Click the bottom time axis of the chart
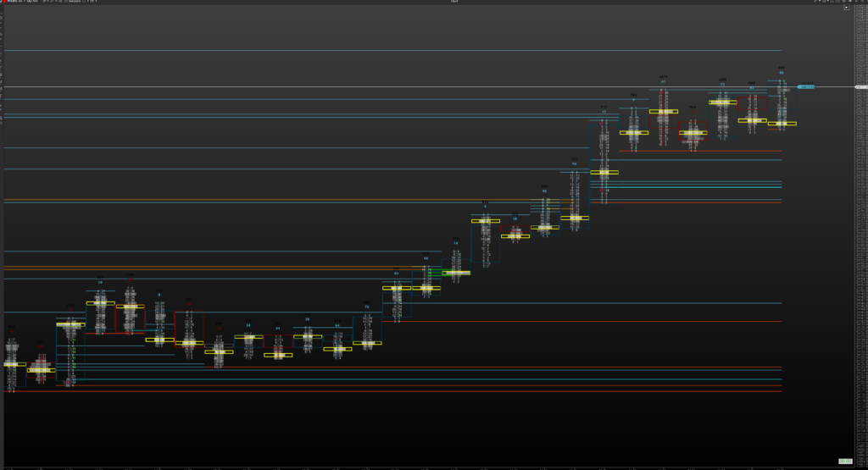 coord(424,467)
